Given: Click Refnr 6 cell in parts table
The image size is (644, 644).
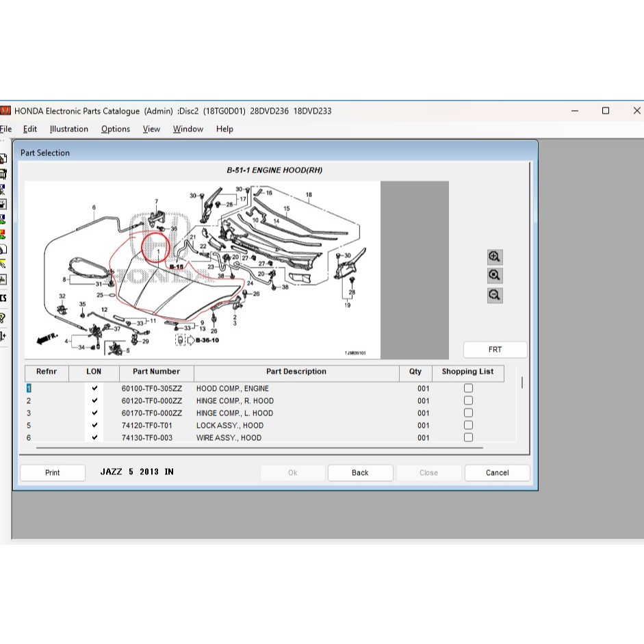Looking at the screenshot, I should [29, 438].
